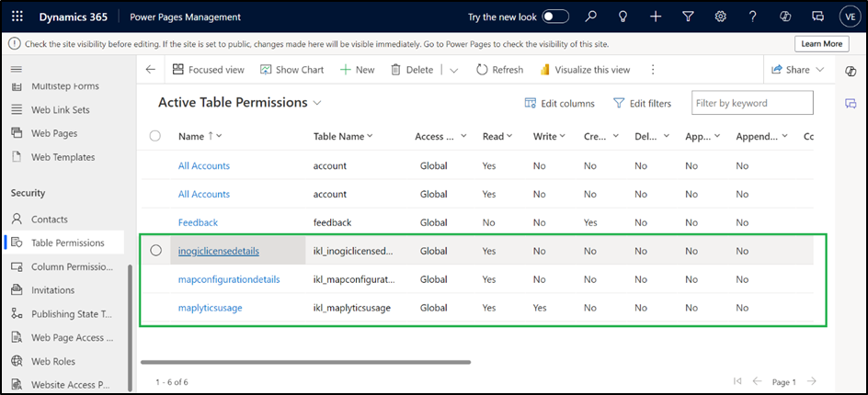Click the Filter by keyword input field
Screen dimensions: 868x395
753,103
